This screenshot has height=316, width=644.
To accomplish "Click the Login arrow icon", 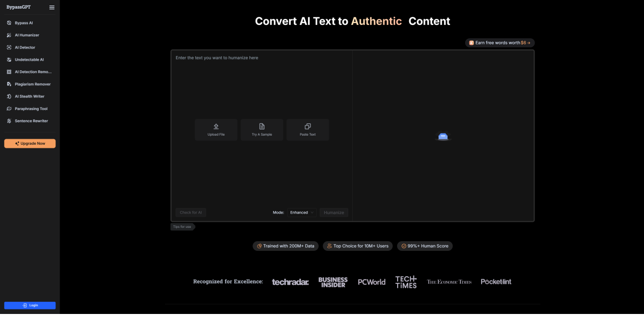I will [x=25, y=305].
